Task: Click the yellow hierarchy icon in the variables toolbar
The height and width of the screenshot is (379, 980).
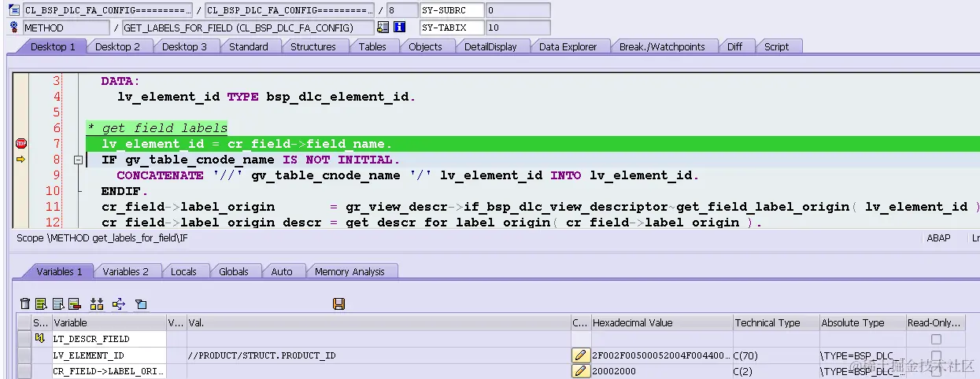Action: click(98, 304)
